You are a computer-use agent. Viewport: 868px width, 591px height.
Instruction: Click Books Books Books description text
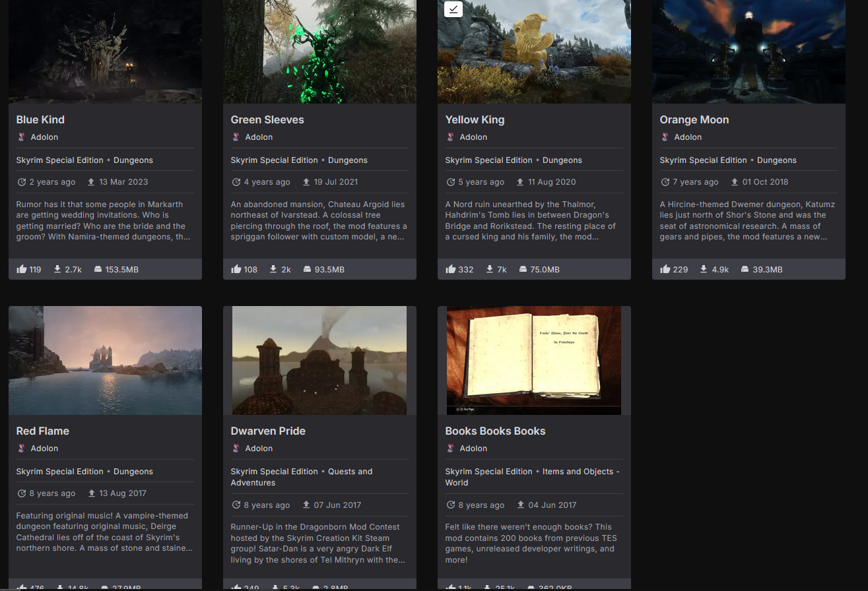coord(531,544)
